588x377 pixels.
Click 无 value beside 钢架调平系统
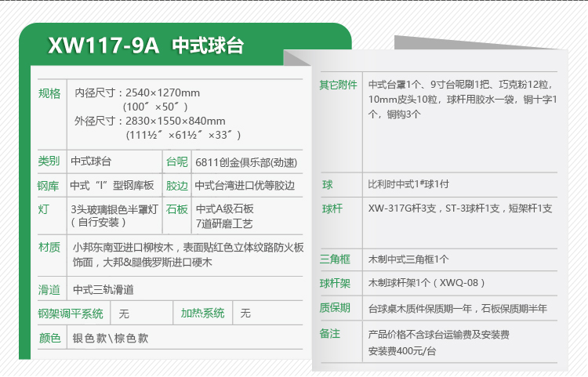pos(124,314)
